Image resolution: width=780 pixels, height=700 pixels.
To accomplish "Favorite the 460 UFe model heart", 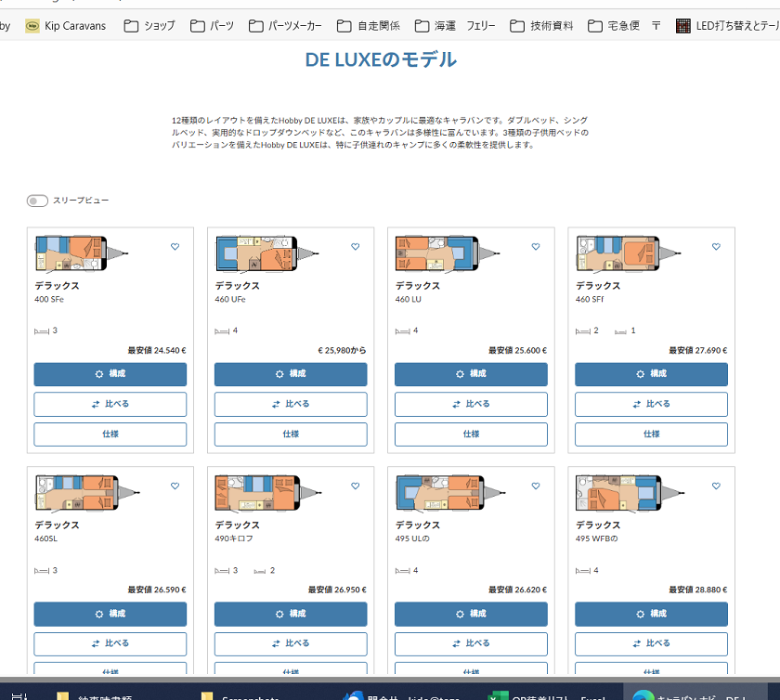I will tap(355, 246).
